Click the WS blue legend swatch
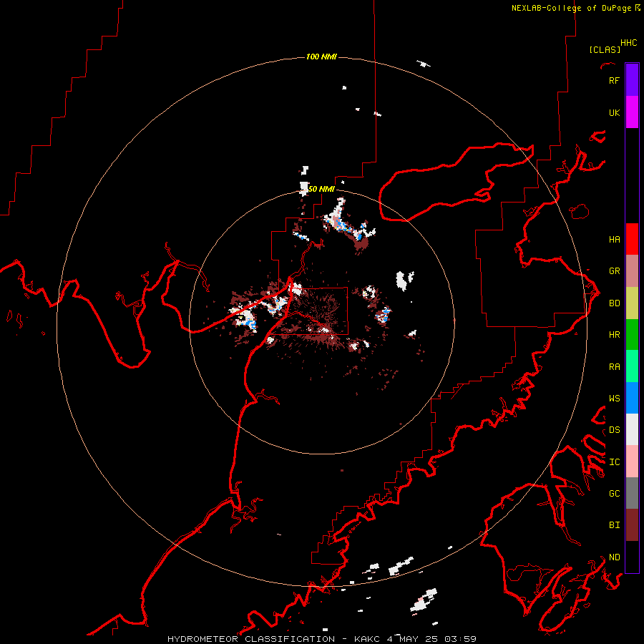The height and width of the screenshot is (644, 644). [632, 398]
